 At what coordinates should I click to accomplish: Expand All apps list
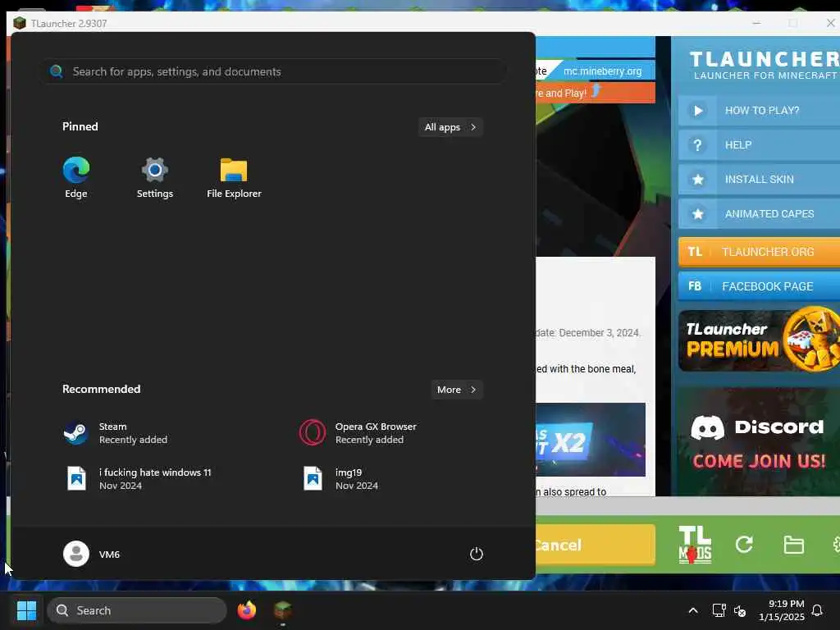click(450, 127)
